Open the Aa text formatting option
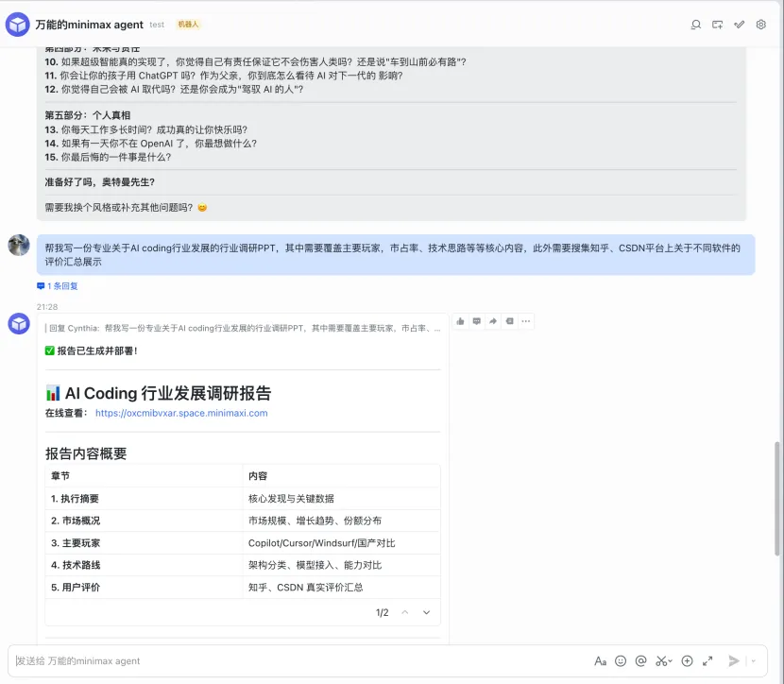The width and height of the screenshot is (784, 684). pos(601,660)
